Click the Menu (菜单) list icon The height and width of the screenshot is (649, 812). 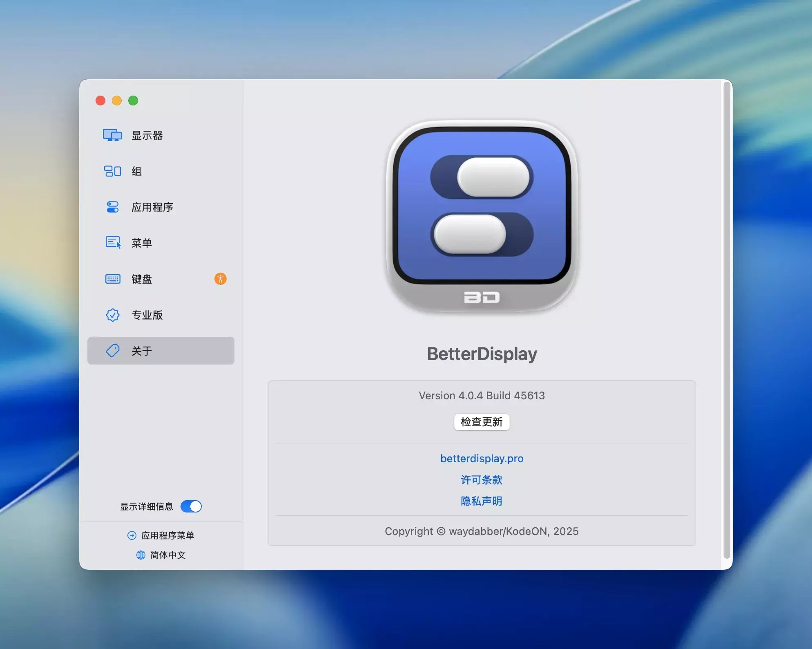coord(113,243)
